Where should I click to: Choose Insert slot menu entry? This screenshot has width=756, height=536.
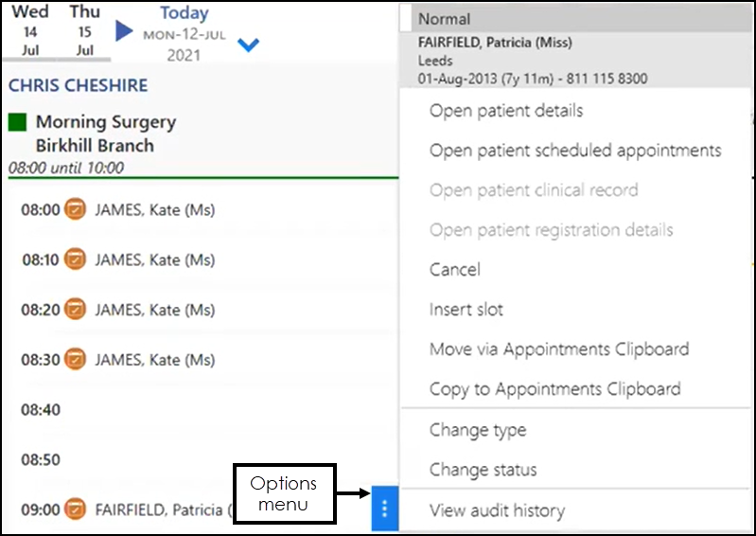(466, 310)
